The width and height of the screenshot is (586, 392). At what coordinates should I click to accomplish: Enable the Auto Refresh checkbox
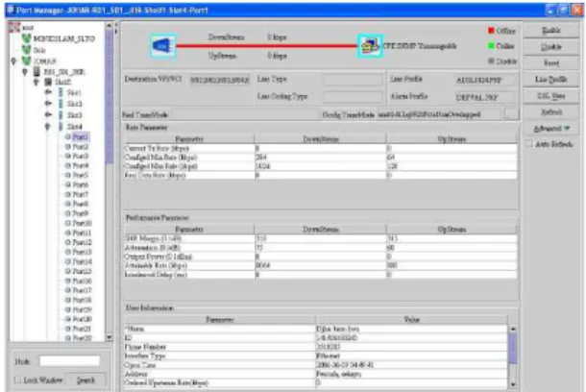click(529, 144)
